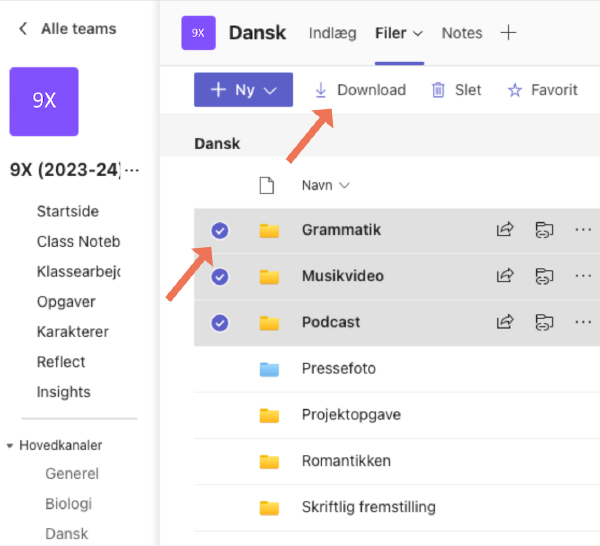
Task: Go to Startside in sidebar
Action: pyautogui.click(x=68, y=212)
